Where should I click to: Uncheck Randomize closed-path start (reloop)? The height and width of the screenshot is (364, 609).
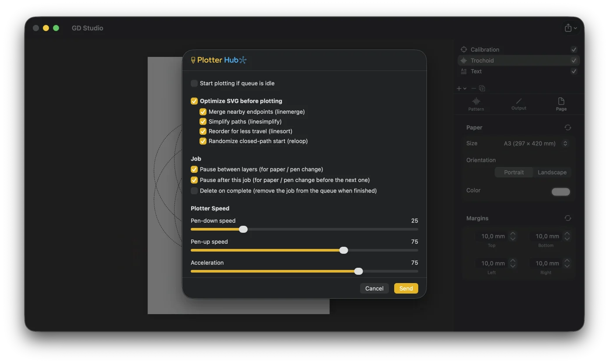203,141
